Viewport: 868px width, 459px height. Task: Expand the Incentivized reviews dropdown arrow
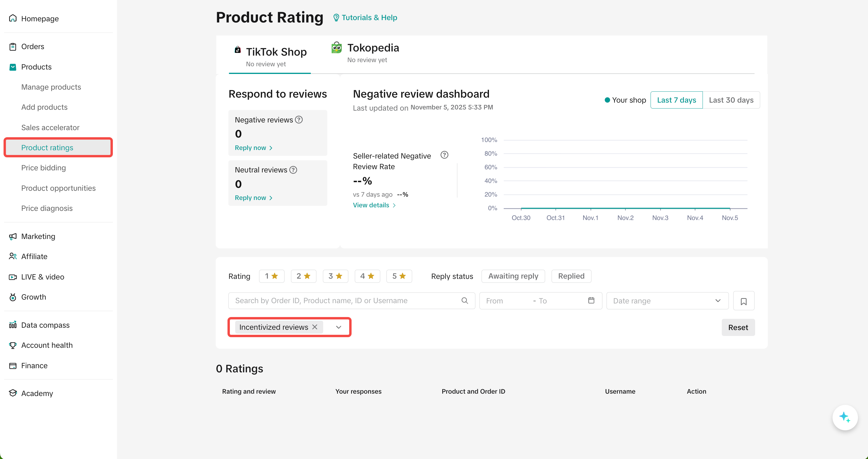click(x=339, y=327)
